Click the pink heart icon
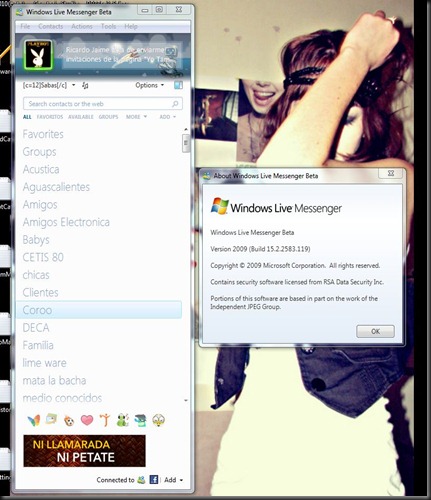The image size is (431, 500). tap(87, 420)
